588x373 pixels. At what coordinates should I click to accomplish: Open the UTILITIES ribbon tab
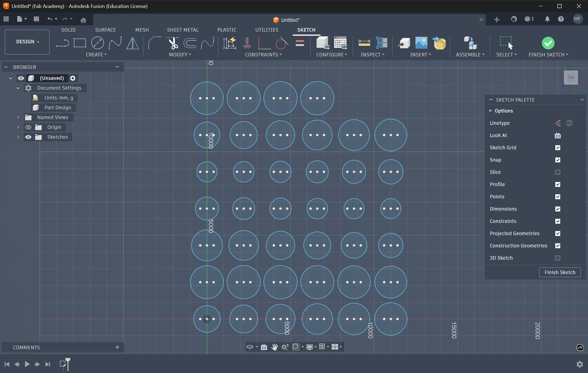267,30
